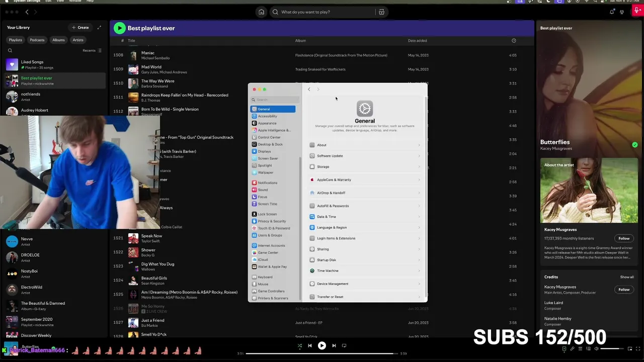Click the green Play button for Best playlist ever
Image resolution: width=644 pixels, height=362 pixels.
(119, 28)
